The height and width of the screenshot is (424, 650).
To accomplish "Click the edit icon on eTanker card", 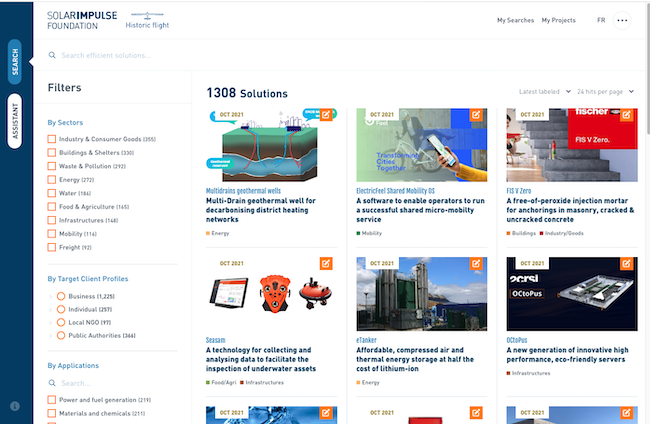I will point(476,263).
